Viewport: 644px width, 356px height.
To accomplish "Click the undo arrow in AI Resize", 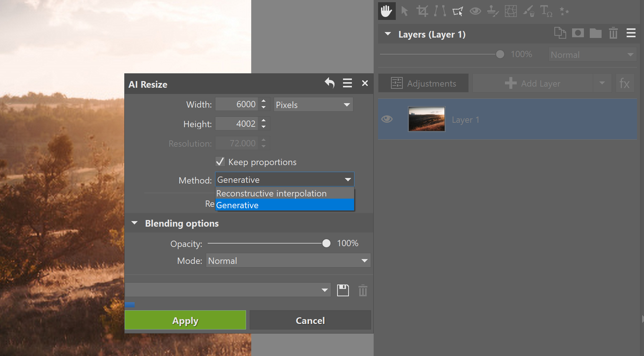I will point(330,83).
